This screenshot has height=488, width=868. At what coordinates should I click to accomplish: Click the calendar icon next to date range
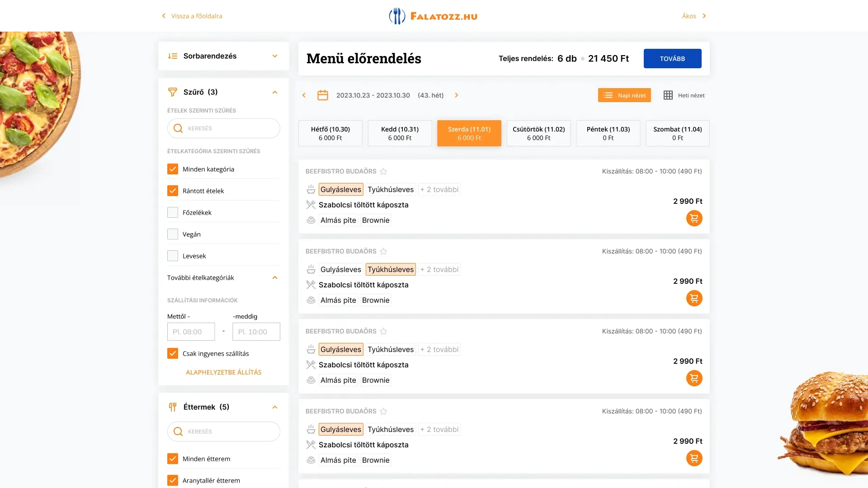click(323, 95)
